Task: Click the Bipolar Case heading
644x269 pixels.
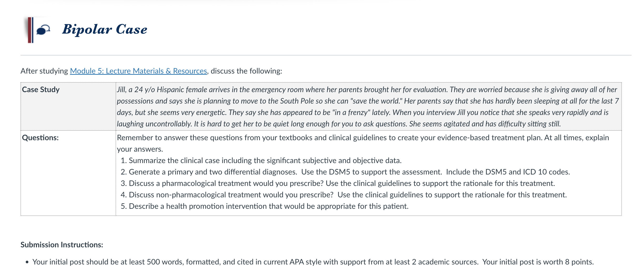Action: click(x=104, y=30)
